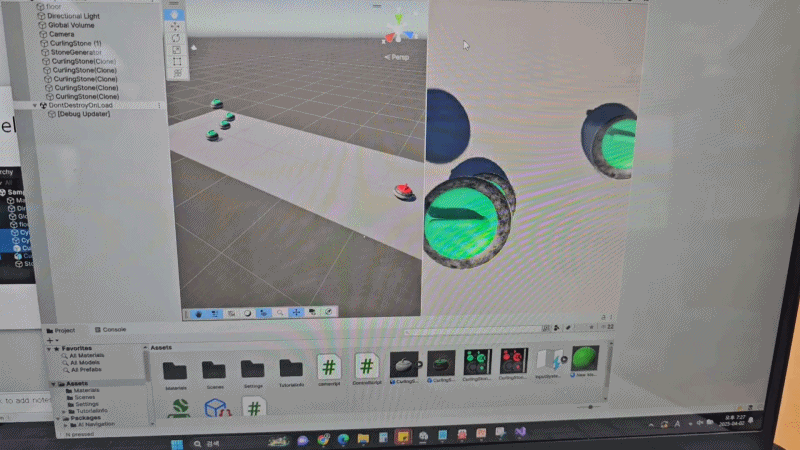Collapse the Packages arrow in the Project tree
Viewport: 800px width, 450px height.
[58, 418]
